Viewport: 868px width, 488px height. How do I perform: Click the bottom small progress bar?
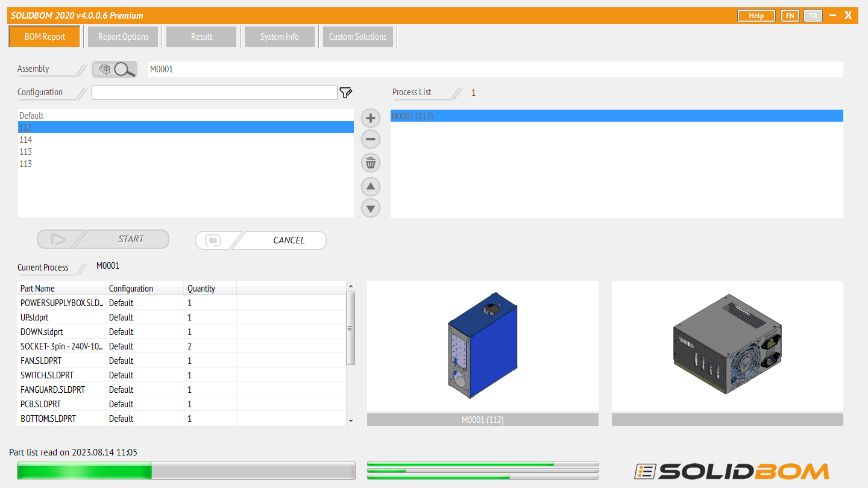[x=483, y=477]
